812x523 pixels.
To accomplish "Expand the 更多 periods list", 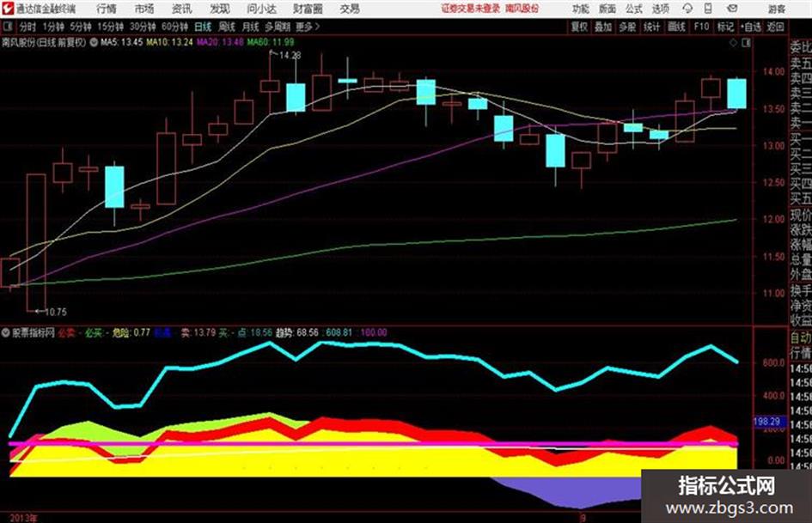I will coord(308,27).
